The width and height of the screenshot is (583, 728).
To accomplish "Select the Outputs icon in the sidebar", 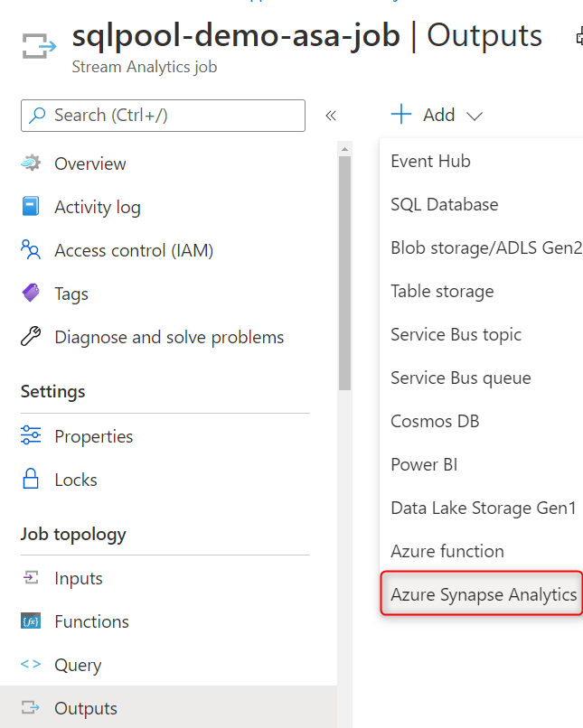I will click(31, 708).
